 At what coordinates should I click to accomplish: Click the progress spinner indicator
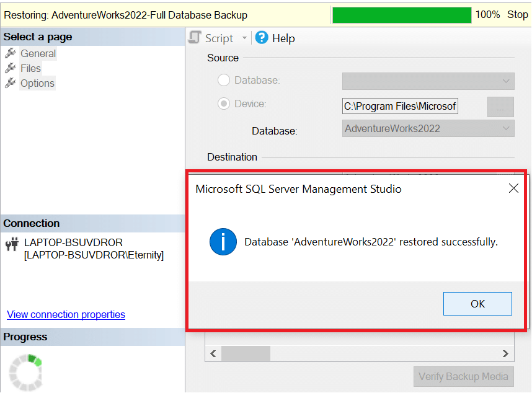click(25, 372)
